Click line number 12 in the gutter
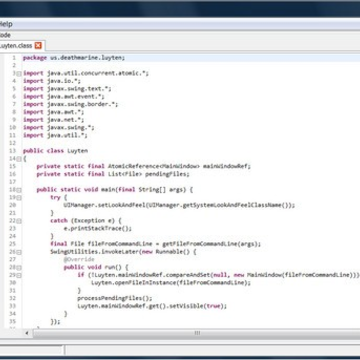The image size is (360, 360). click(x=13, y=143)
